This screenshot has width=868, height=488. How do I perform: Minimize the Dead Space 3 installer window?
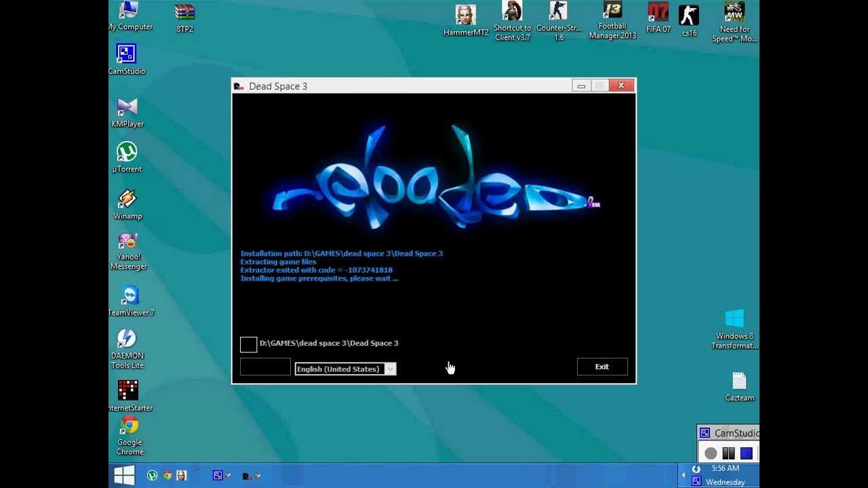tap(581, 85)
